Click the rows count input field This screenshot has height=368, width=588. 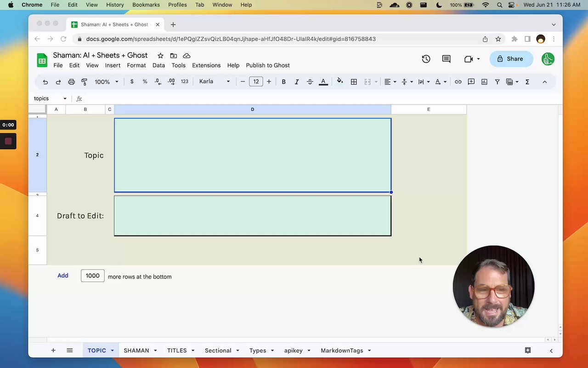92,276
